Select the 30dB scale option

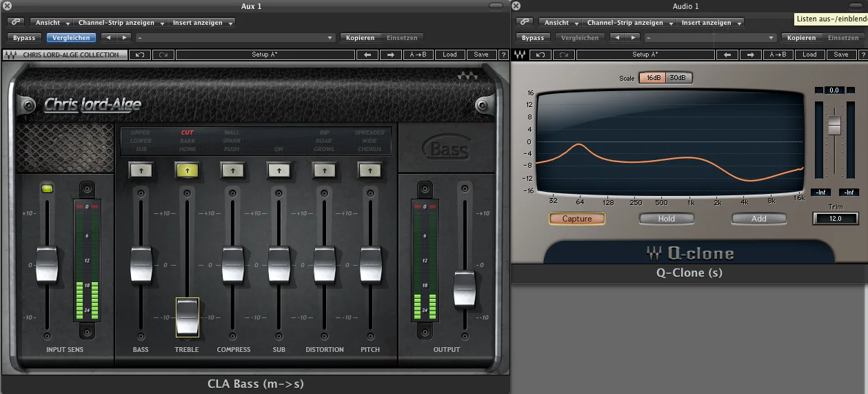pos(679,78)
